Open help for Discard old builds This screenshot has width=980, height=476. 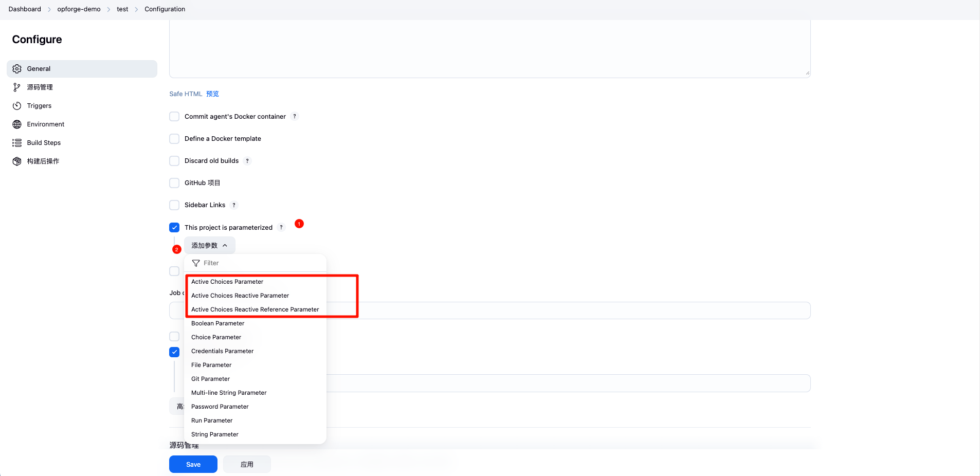[247, 161]
